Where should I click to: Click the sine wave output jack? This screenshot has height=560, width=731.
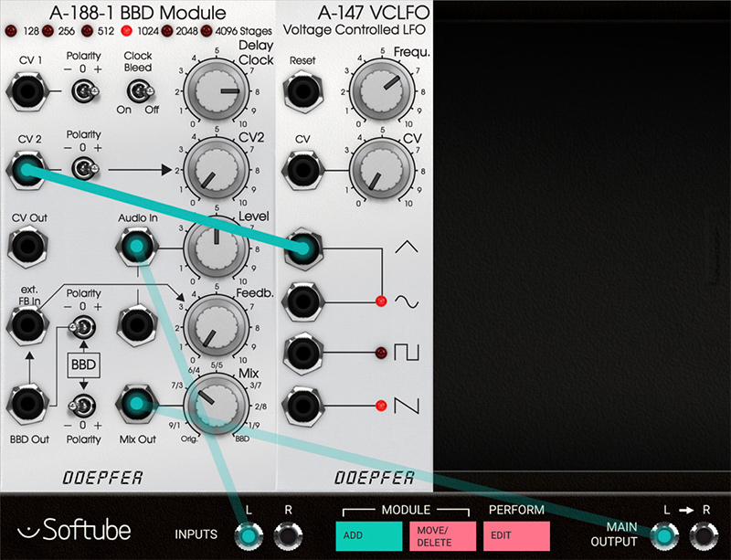[x=302, y=299]
